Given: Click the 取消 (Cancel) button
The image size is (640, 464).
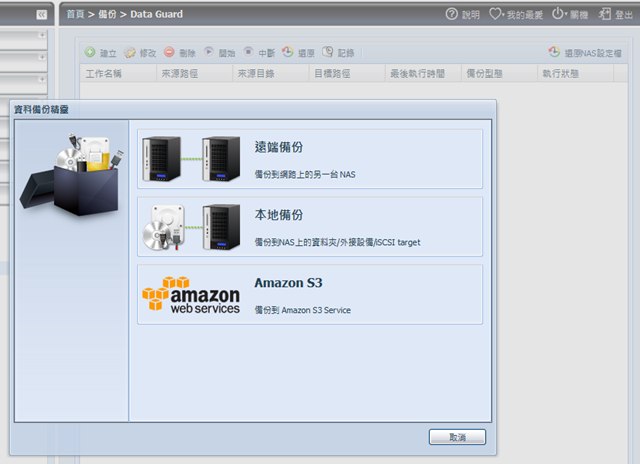Looking at the screenshot, I should (x=457, y=437).
